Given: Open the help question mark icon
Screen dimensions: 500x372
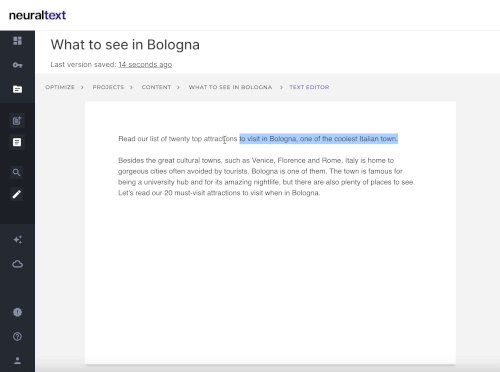Looking at the screenshot, I should pos(17,336).
